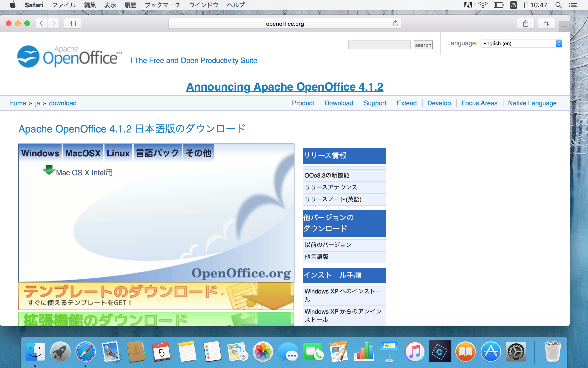Click the Wi-Fi status icon

(x=483, y=5)
